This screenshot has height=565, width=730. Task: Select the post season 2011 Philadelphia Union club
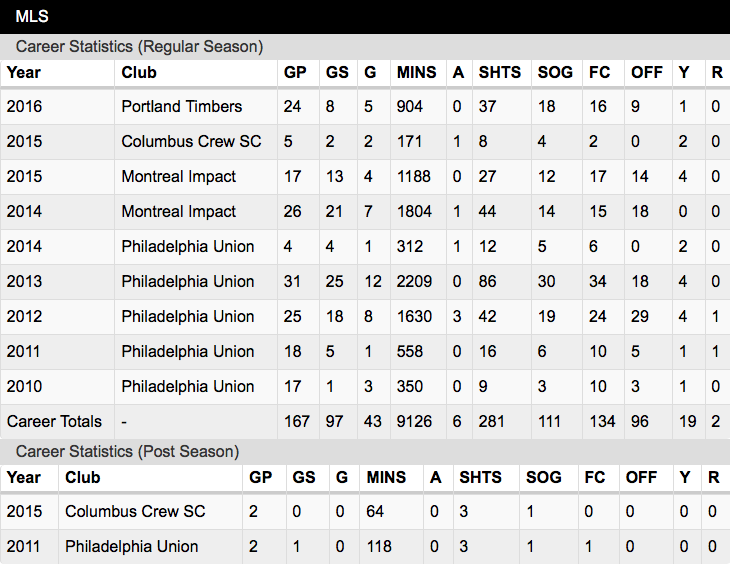132,546
